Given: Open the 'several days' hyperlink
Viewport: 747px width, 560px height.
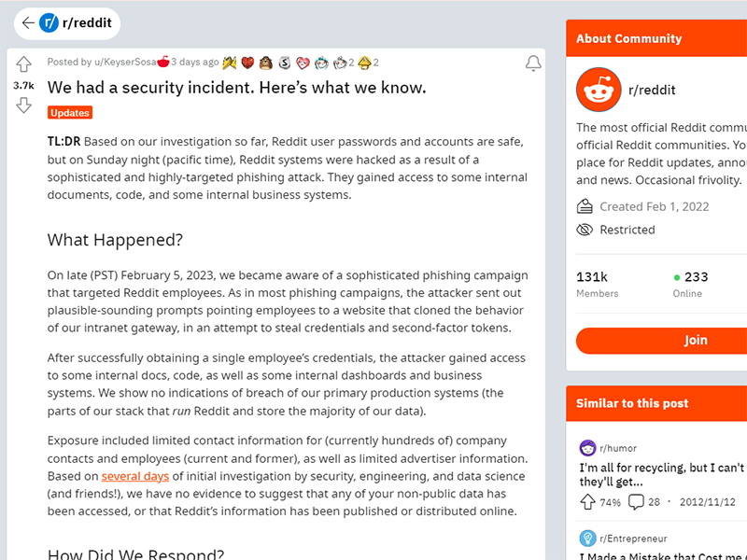Looking at the screenshot, I should coord(135,476).
